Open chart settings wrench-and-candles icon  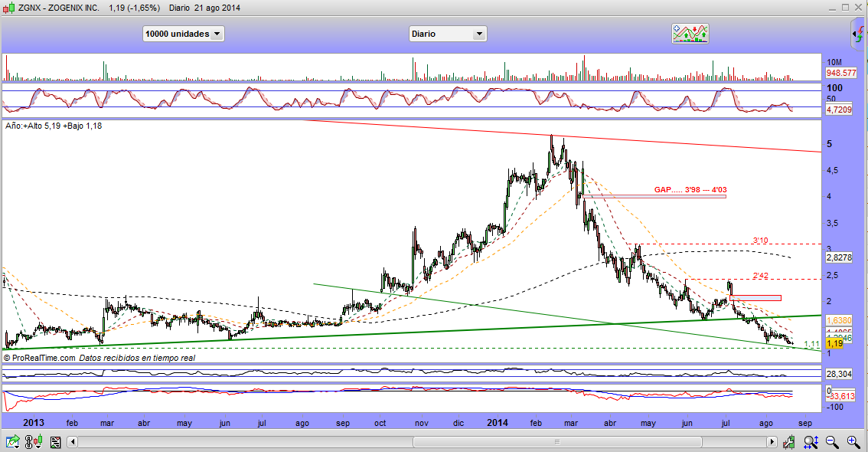tap(790, 442)
